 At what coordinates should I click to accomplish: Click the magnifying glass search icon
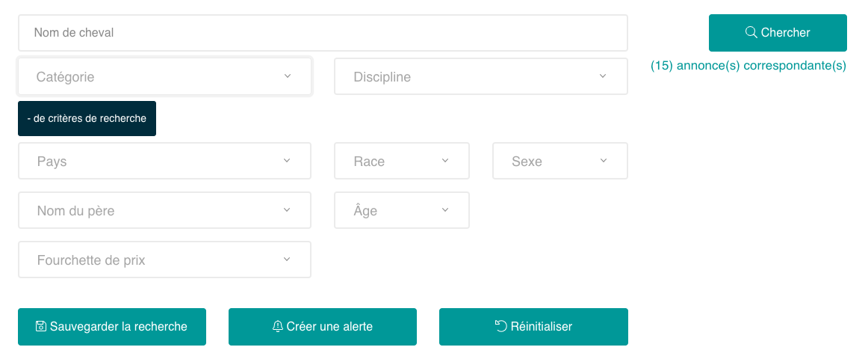coord(751,32)
